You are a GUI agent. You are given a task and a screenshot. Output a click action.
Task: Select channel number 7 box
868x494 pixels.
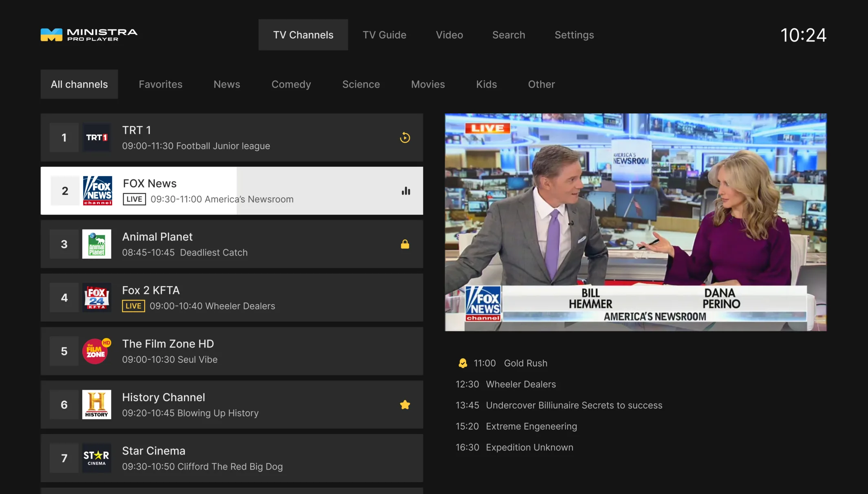[64, 458]
